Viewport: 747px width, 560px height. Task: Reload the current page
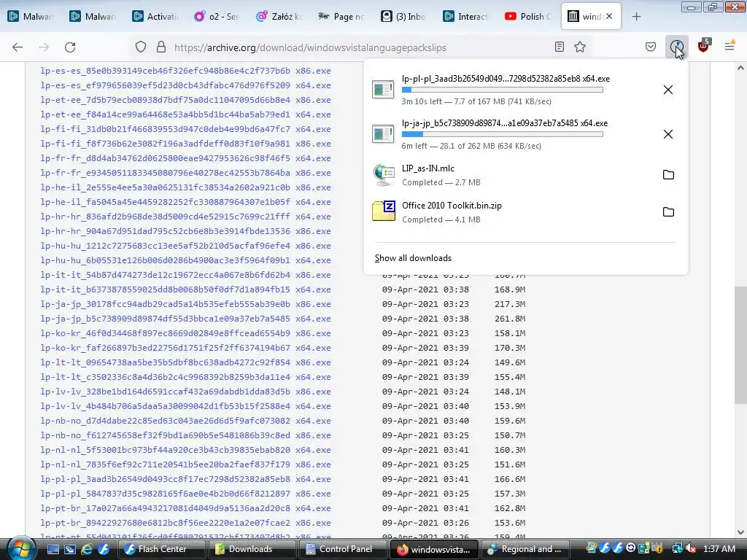tap(70, 47)
